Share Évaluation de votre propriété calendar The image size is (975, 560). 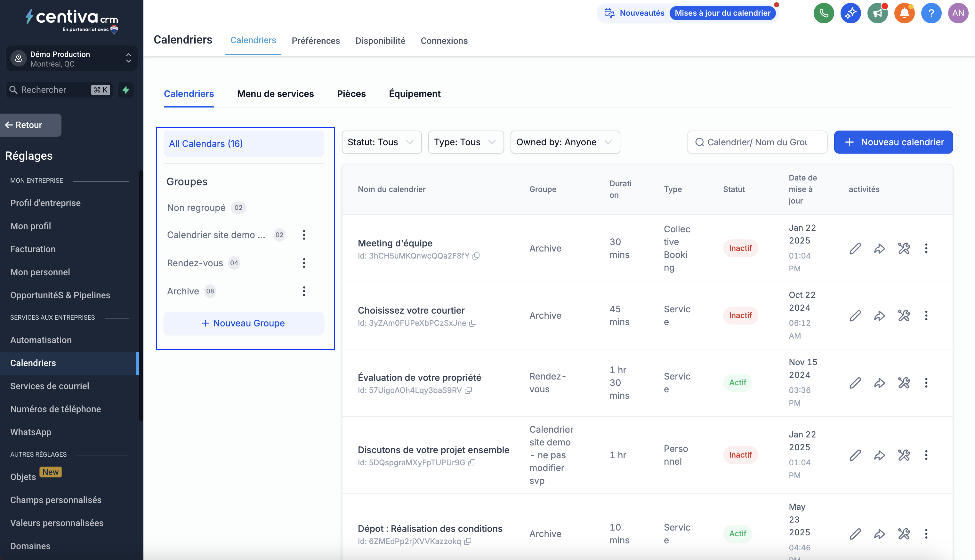click(879, 383)
